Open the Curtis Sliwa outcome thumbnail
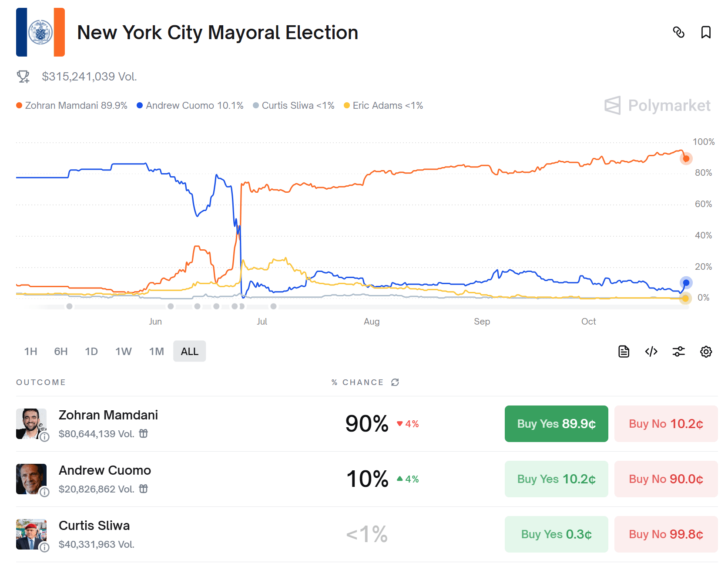This screenshot has width=728, height=563. point(31,534)
